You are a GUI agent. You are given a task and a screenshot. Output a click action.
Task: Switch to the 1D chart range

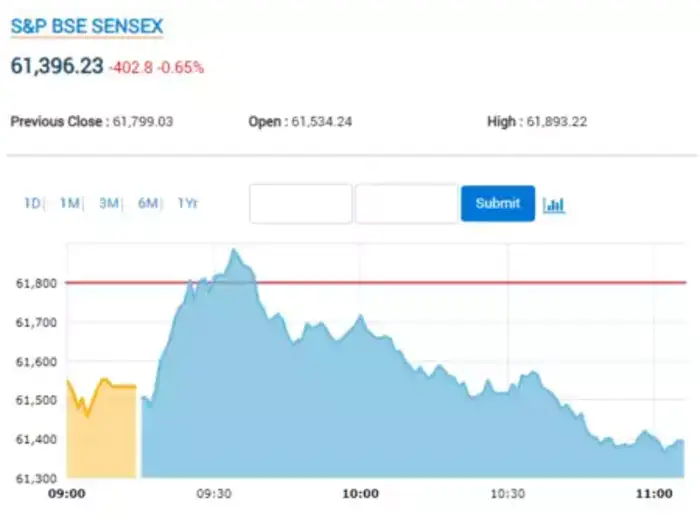[31, 203]
